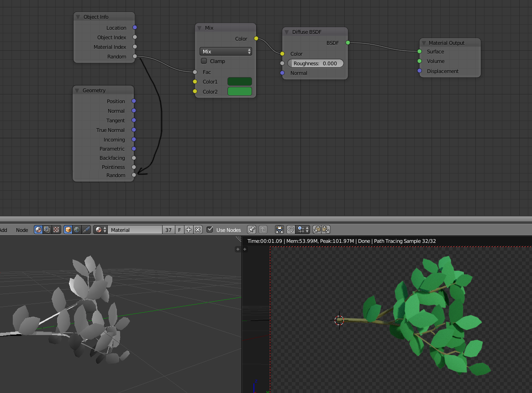Copy selected nodes to clipboard icon
The image size is (532, 393).
tap(316, 230)
